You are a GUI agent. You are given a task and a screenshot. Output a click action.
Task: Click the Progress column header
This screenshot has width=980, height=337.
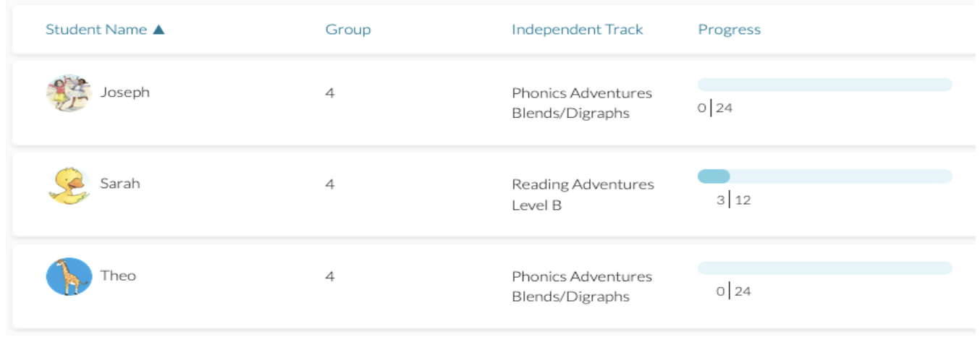[729, 30]
